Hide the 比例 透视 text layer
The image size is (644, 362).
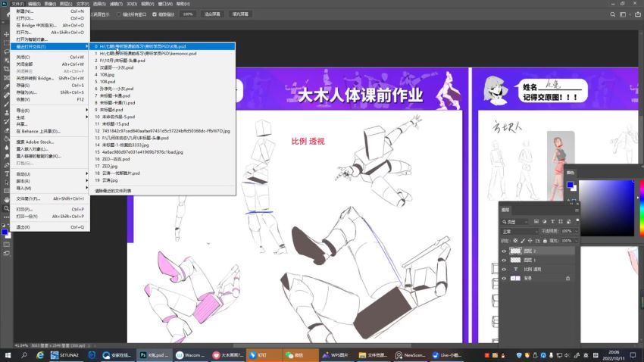[504, 270]
